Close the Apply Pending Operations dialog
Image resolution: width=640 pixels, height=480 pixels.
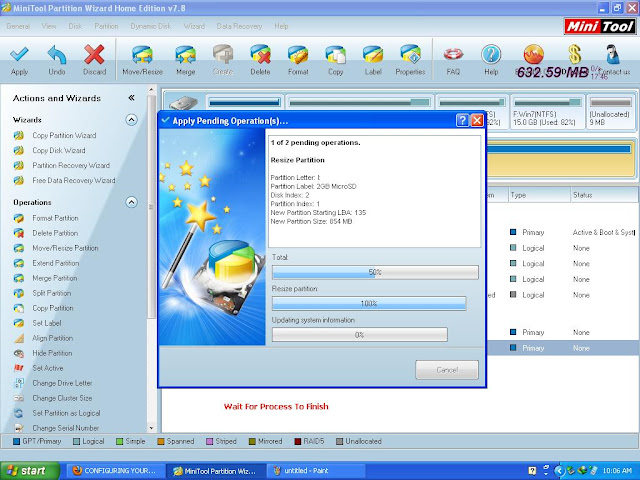point(477,120)
